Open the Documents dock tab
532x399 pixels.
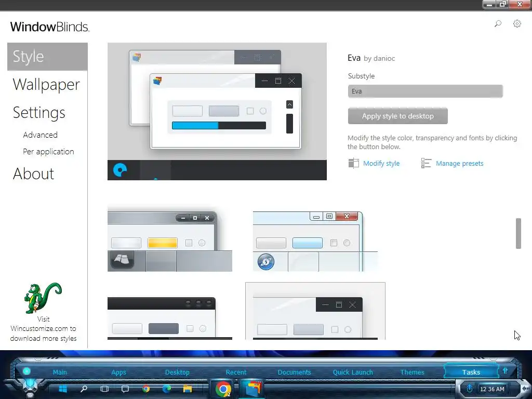point(294,372)
